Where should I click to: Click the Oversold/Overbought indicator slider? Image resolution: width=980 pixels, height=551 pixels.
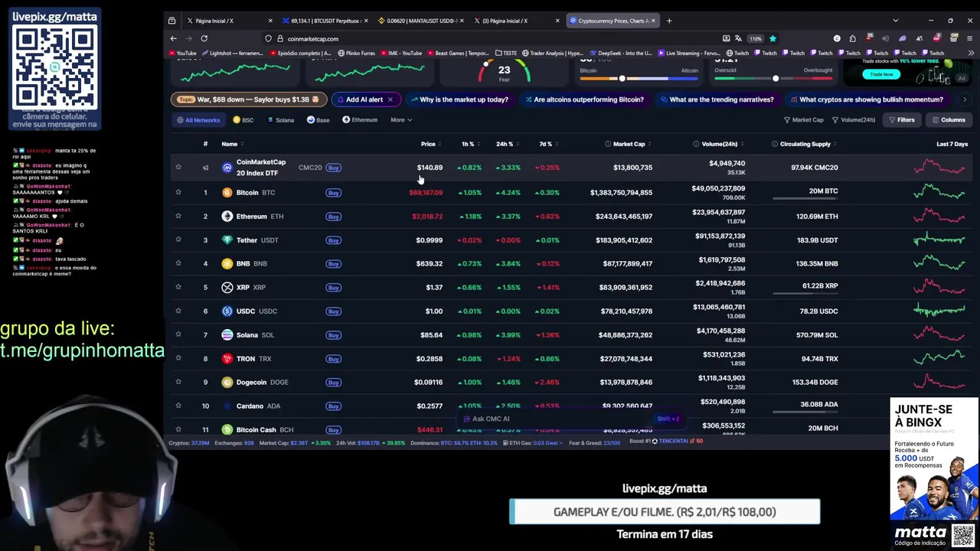(x=773, y=78)
